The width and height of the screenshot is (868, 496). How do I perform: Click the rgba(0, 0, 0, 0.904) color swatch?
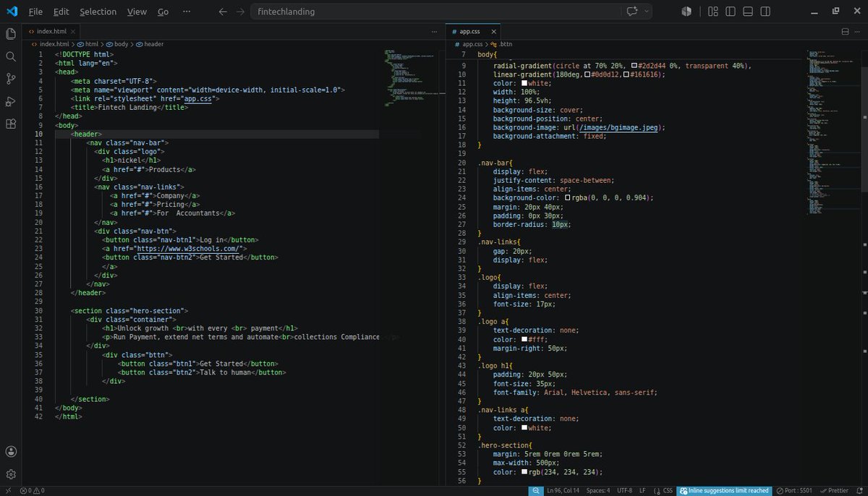coord(569,197)
